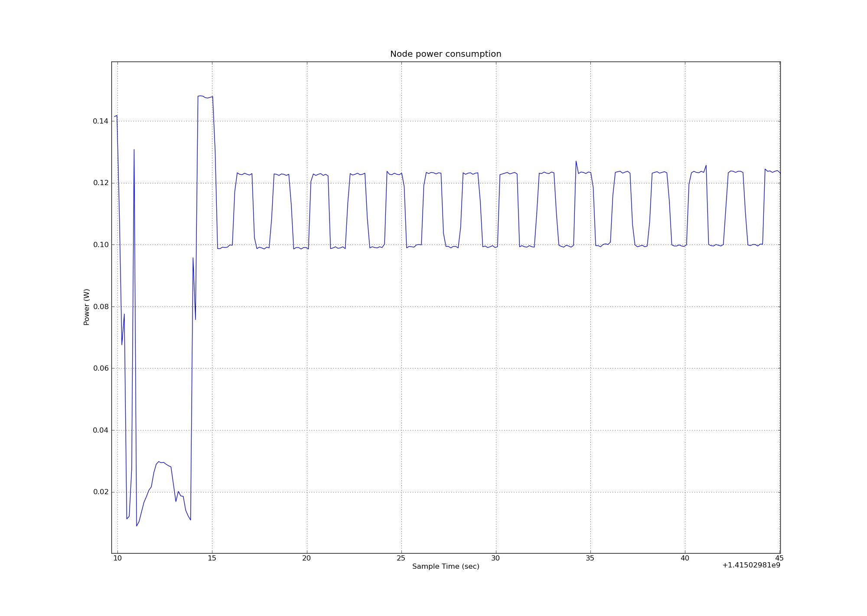Click the 'Sample Time (sec)' x-axis label
Screen dimensions: 867x616
pos(446,566)
